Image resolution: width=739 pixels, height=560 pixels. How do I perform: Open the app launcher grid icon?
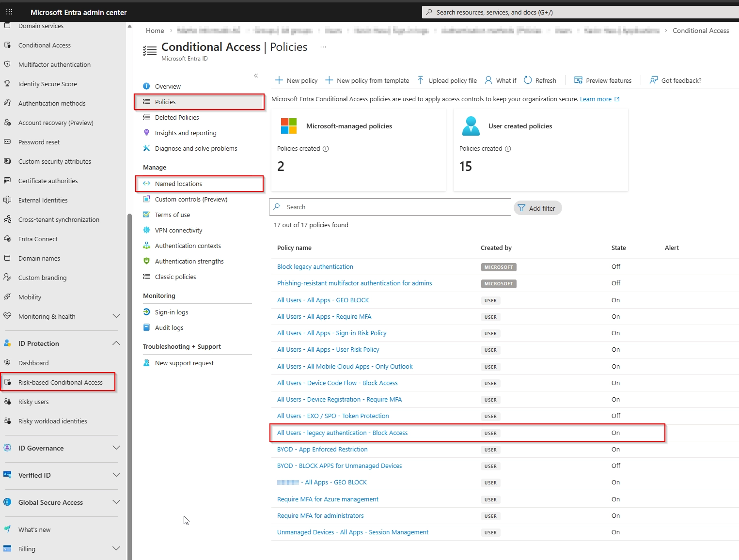click(x=9, y=12)
